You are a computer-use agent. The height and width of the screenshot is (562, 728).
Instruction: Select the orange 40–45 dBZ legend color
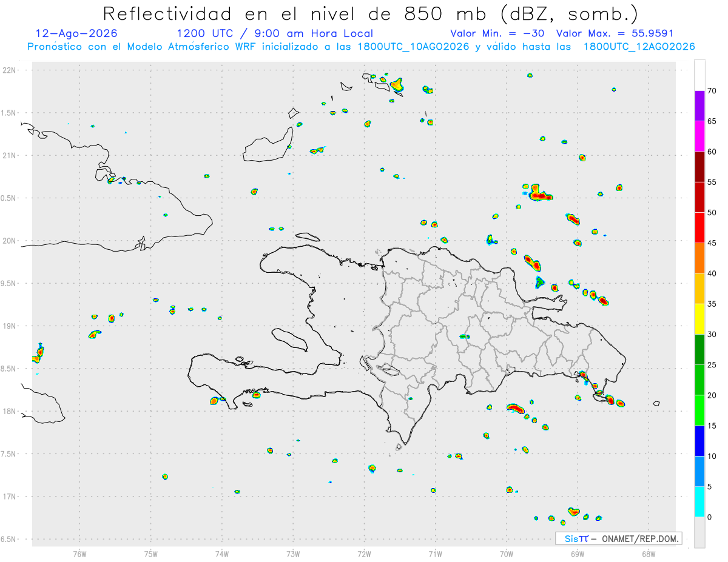click(699, 258)
